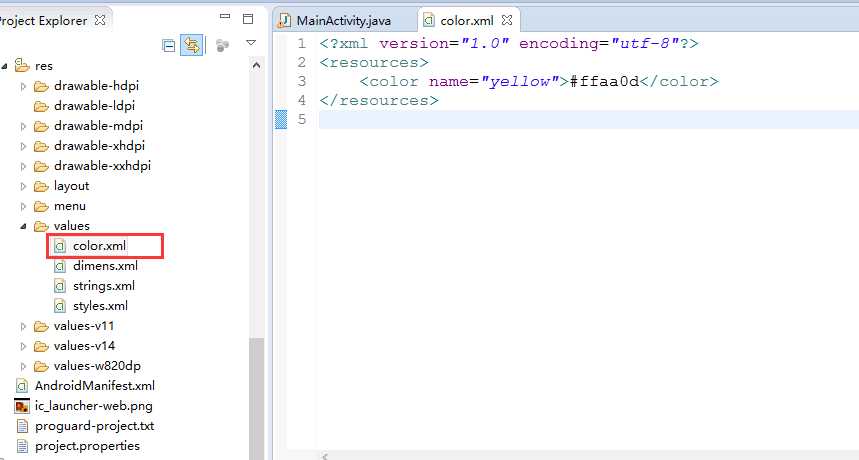The width and height of the screenshot is (859, 460).
Task: Select dimens.xml in the tree
Action: point(105,266)
